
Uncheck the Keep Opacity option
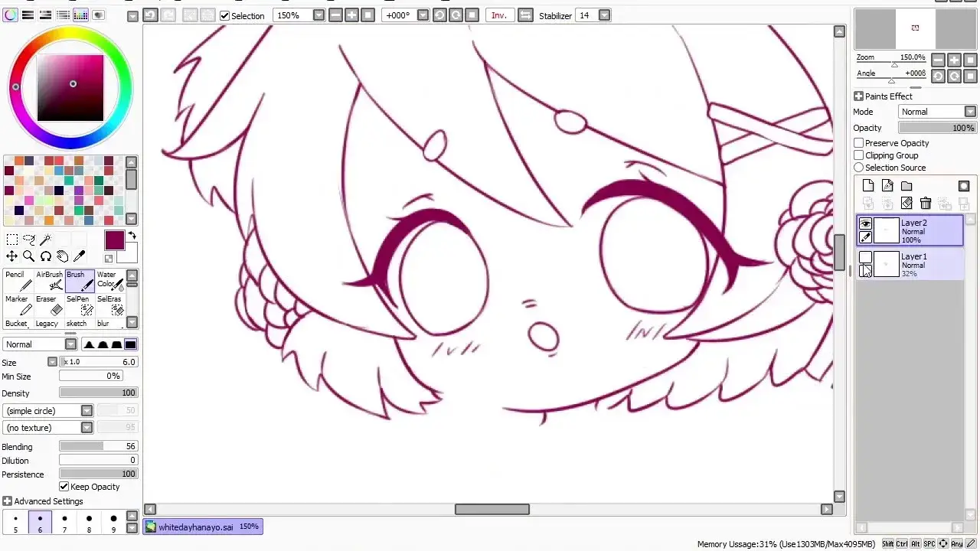[x=64, y=487]
